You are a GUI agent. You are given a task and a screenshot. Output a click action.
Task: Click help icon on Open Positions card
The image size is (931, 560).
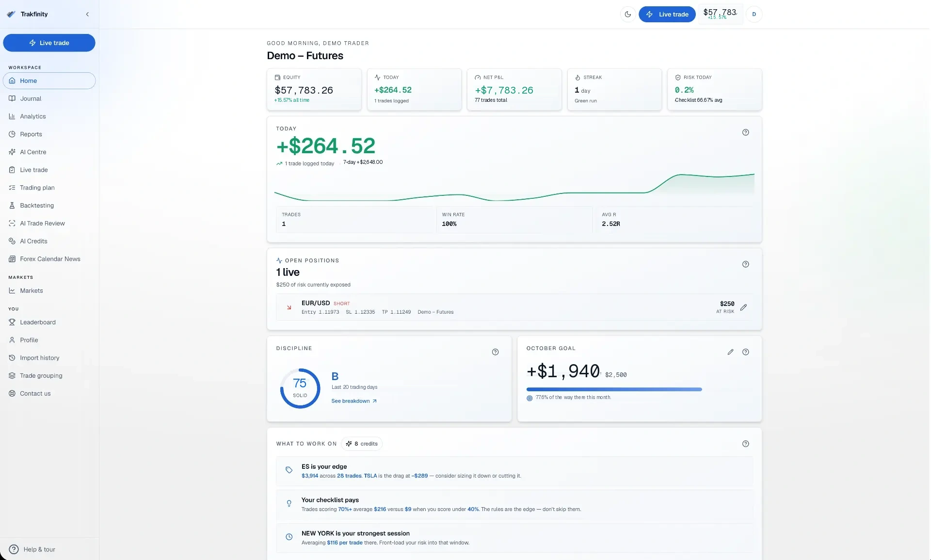(746, 264)
